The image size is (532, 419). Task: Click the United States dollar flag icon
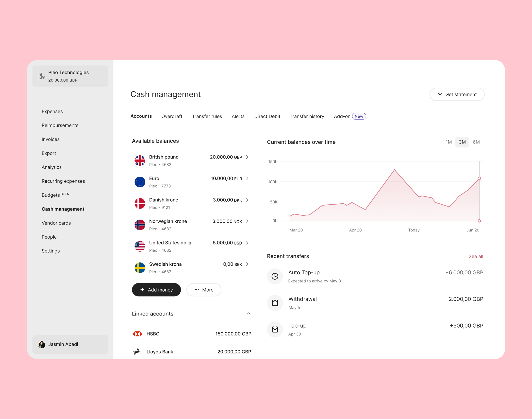[140, 246]
